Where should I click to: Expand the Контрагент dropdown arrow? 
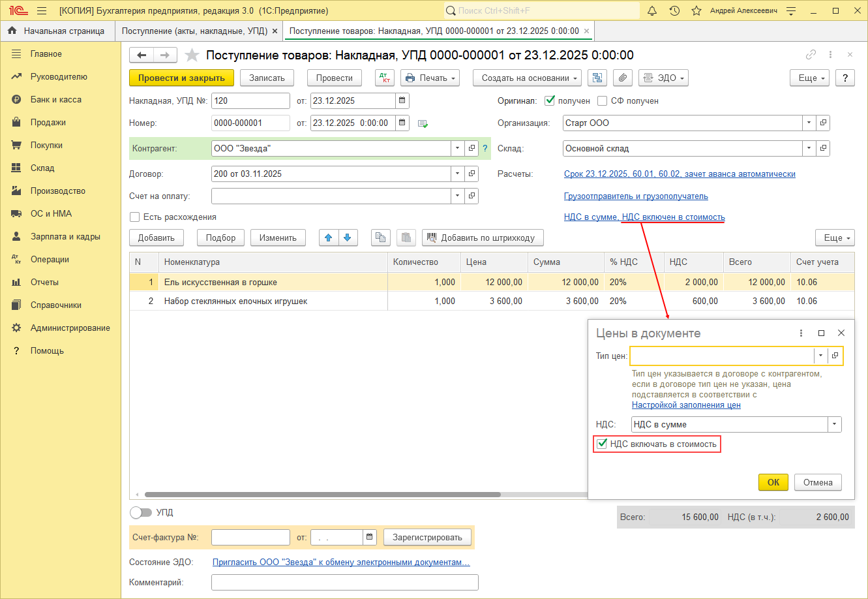pos(457,148)
